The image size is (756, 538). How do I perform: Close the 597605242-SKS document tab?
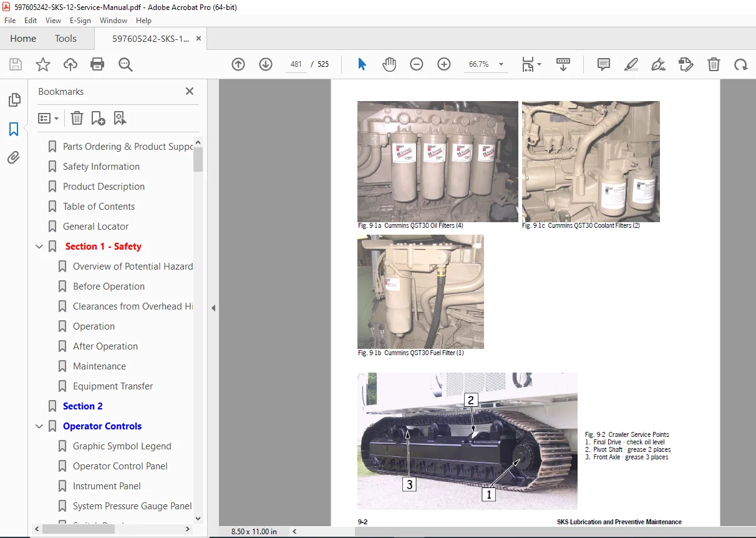coord(198,38)
